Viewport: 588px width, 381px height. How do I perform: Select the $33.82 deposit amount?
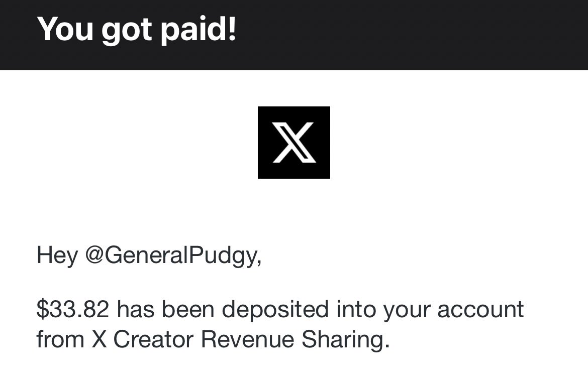[x=73, y=309]
